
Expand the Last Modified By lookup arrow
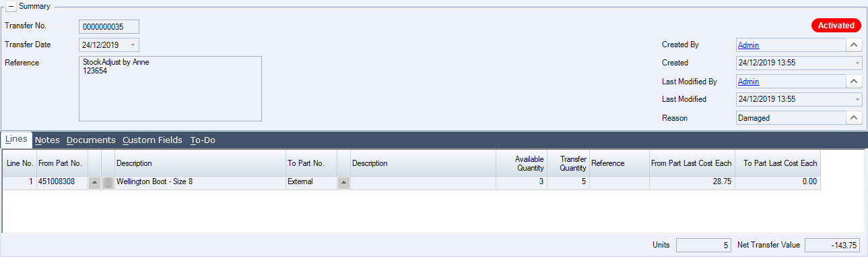tap(853, 82)
